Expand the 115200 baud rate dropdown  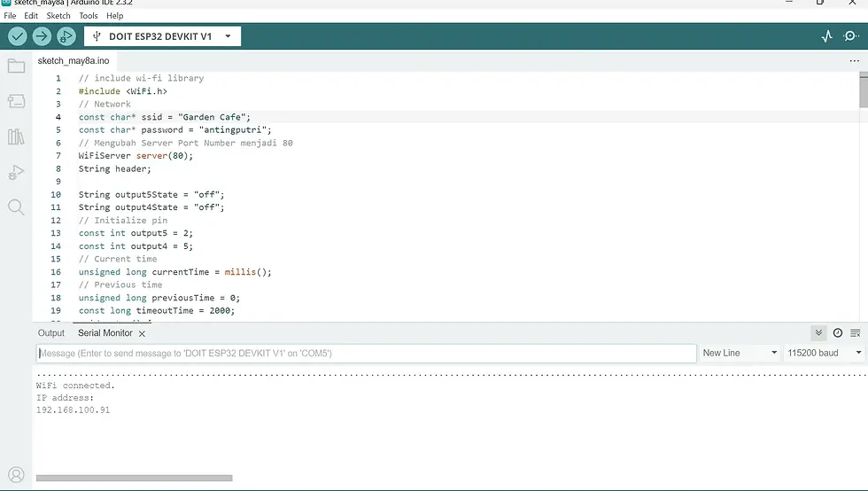click(825, 353)
